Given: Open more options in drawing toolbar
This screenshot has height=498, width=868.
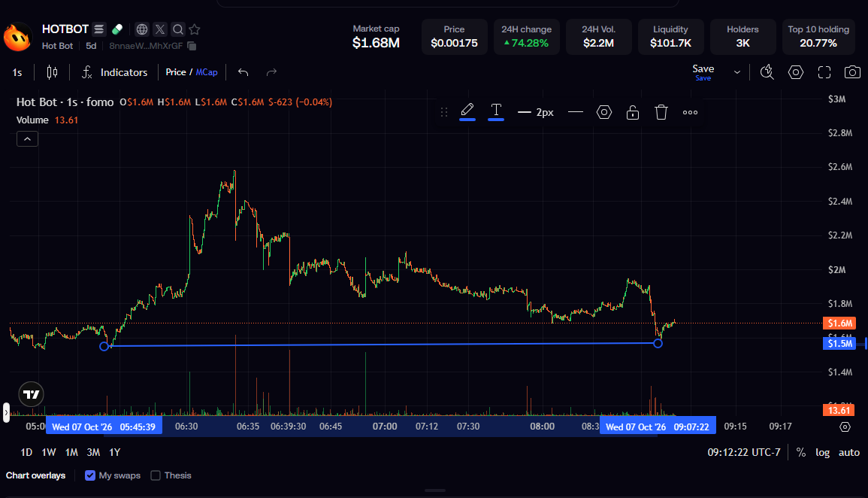Looking at the screenshot, I should coord(690,112).
